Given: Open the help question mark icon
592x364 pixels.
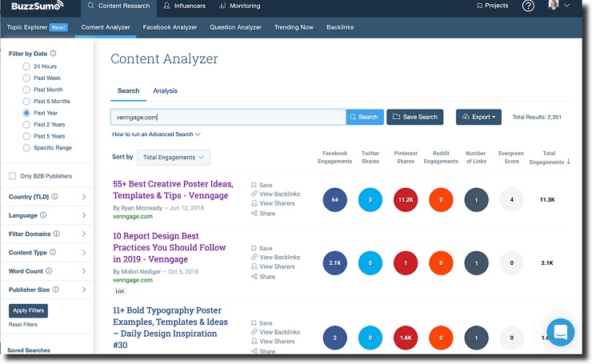Looking at the screenshot, I should 528,6.
